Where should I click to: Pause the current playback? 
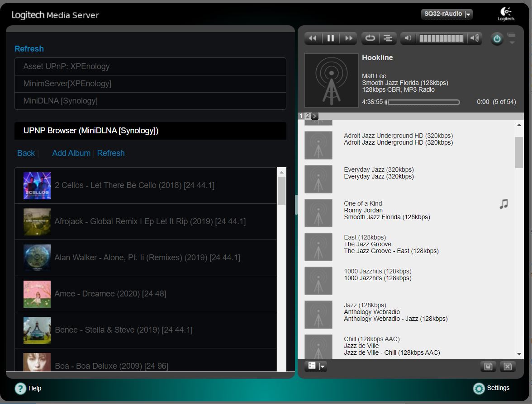[330, 38]
